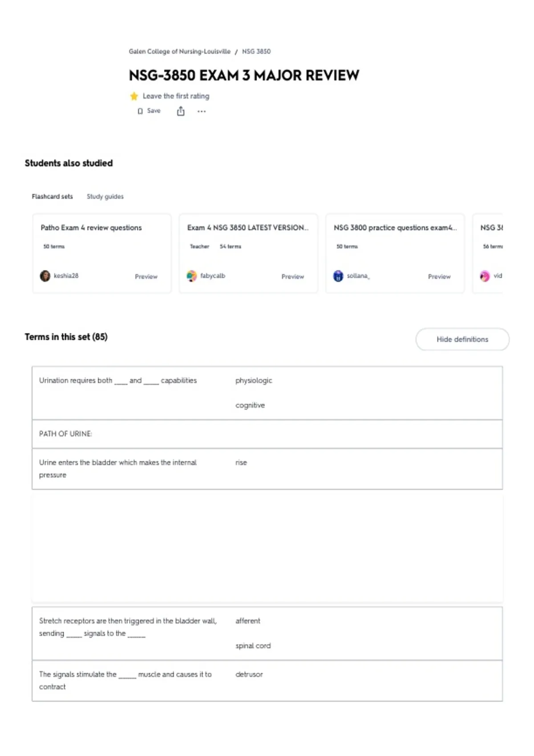Click the Save bookmark icon

[140, 111]
